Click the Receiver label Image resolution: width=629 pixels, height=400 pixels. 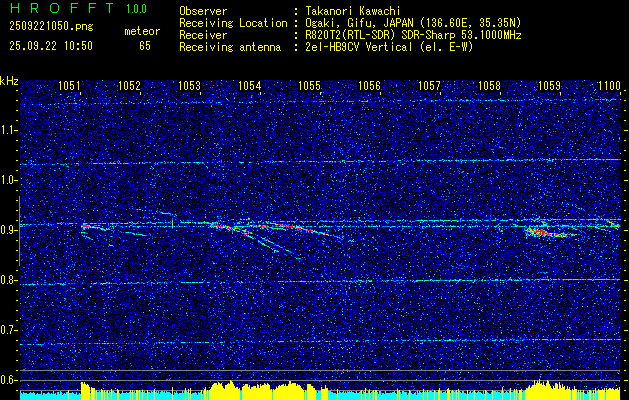[x=203, y=35]
